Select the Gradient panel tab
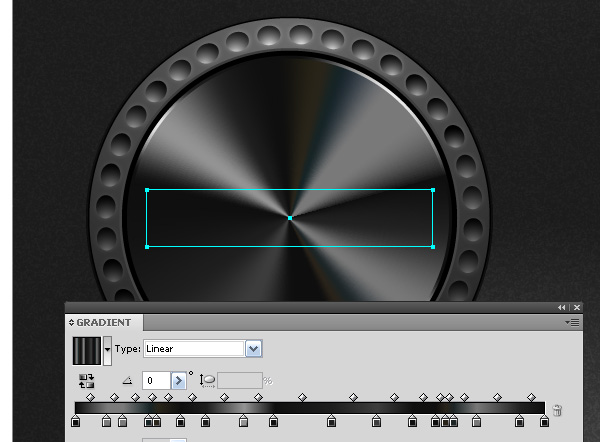 coord(104,323)
